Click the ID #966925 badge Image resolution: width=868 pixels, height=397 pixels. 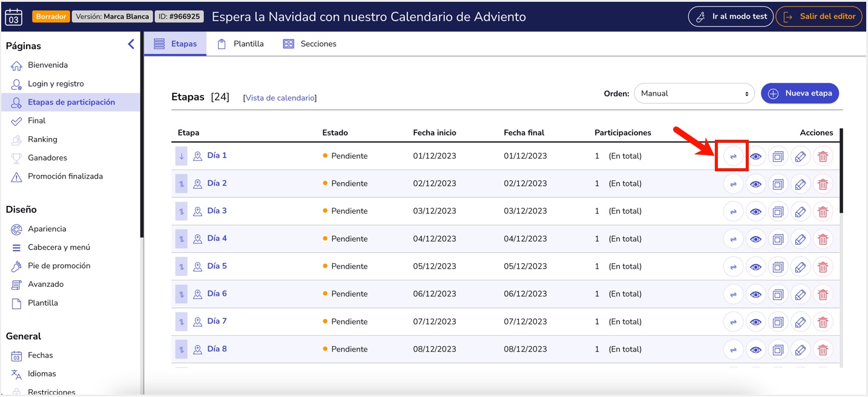point(179,17)
